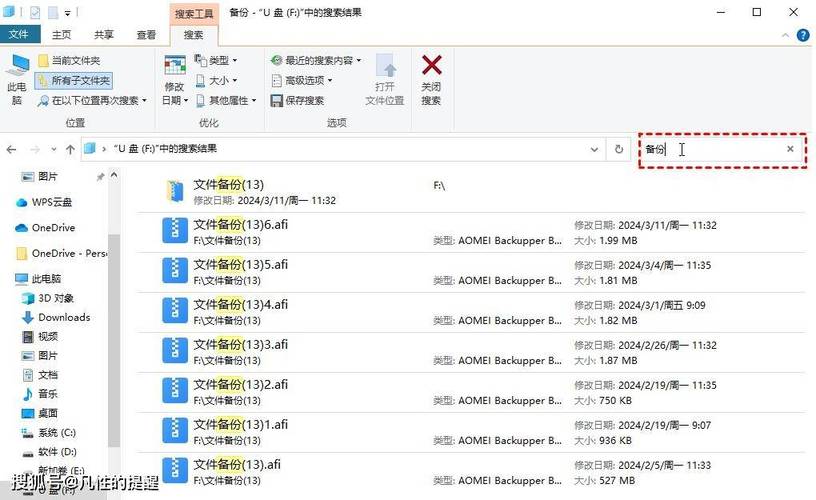Expand the address bar history dropdown
The width and height of the screenshot is (816, 500).
coord(594,149)
